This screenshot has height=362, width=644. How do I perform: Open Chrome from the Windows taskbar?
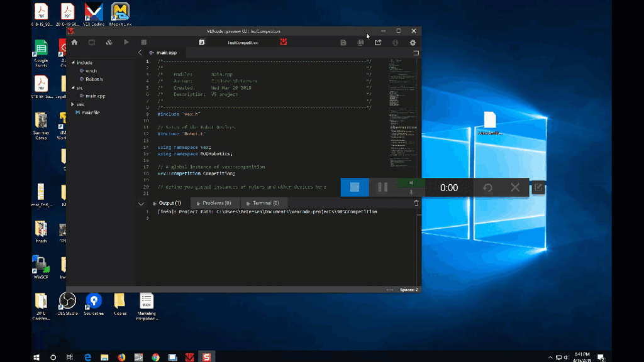(x=155, y=357)
